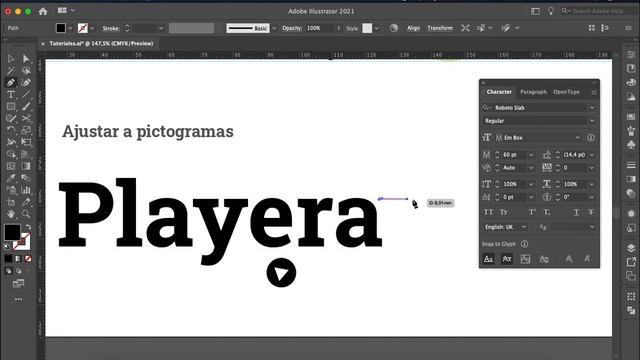Open the Recolor Artwork wheel icon
Viewport: 640px width, 360px height.
[394, 28]
